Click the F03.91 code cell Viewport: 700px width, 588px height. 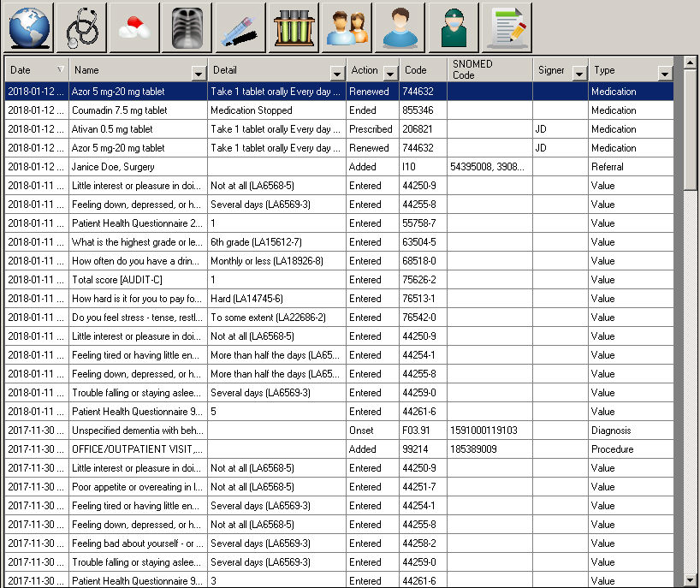click(423, 431)
